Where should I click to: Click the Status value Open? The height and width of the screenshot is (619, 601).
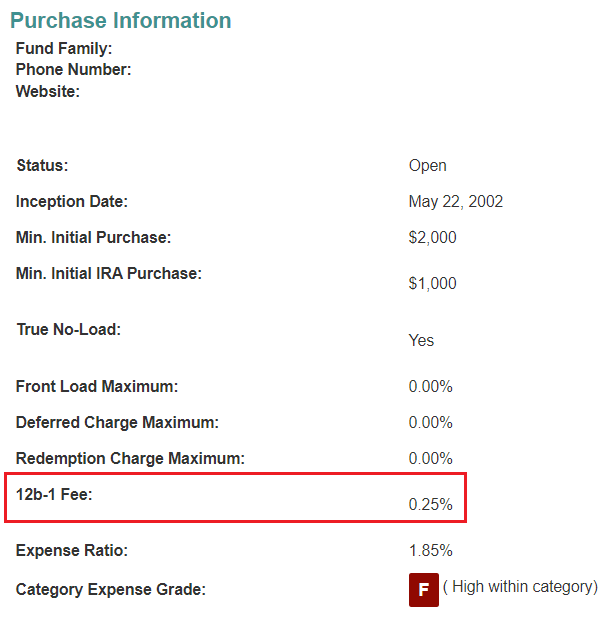pos(428,165)
